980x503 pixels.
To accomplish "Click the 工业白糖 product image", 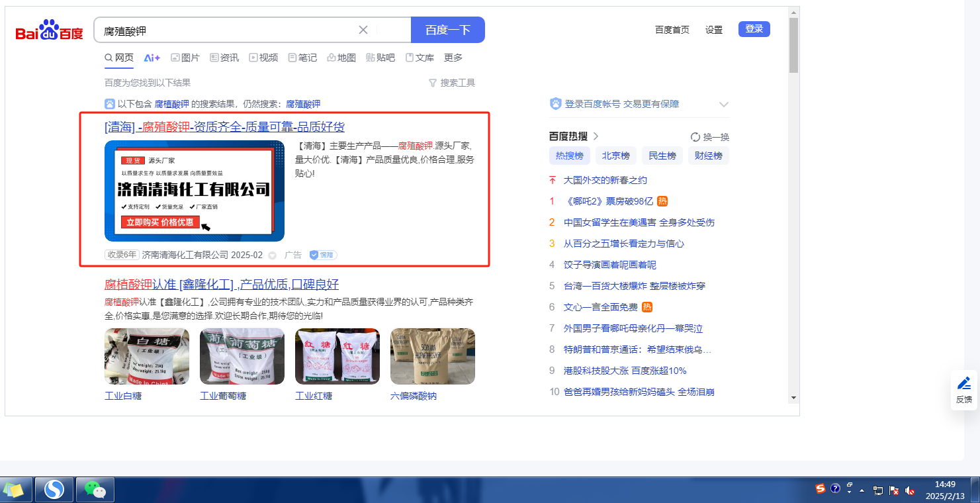I will click(147, 356).
